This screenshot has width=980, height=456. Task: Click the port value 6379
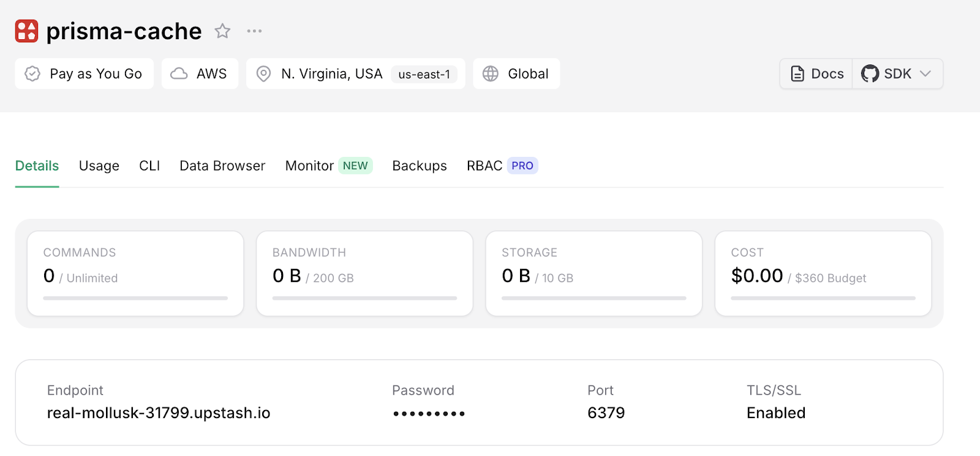[606, 413]
